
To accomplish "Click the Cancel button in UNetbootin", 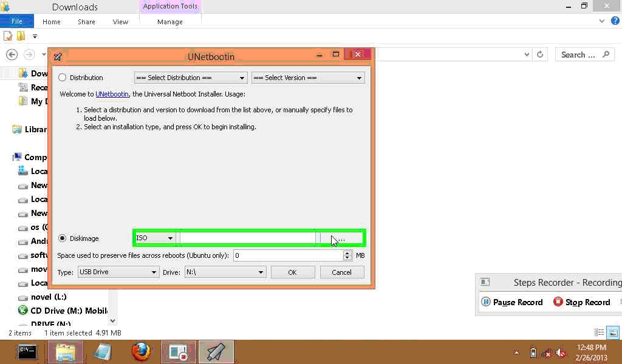I will click(x=341, y=272).
